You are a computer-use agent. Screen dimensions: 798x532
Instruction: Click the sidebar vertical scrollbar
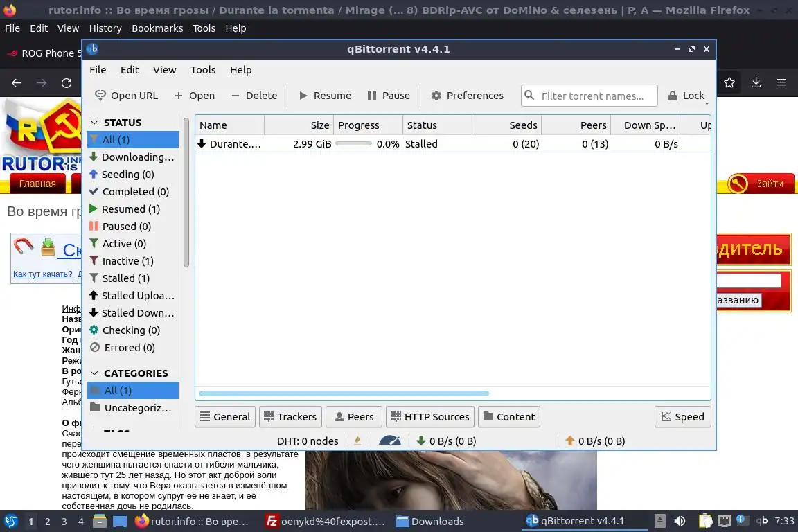[x=186, y=193]
